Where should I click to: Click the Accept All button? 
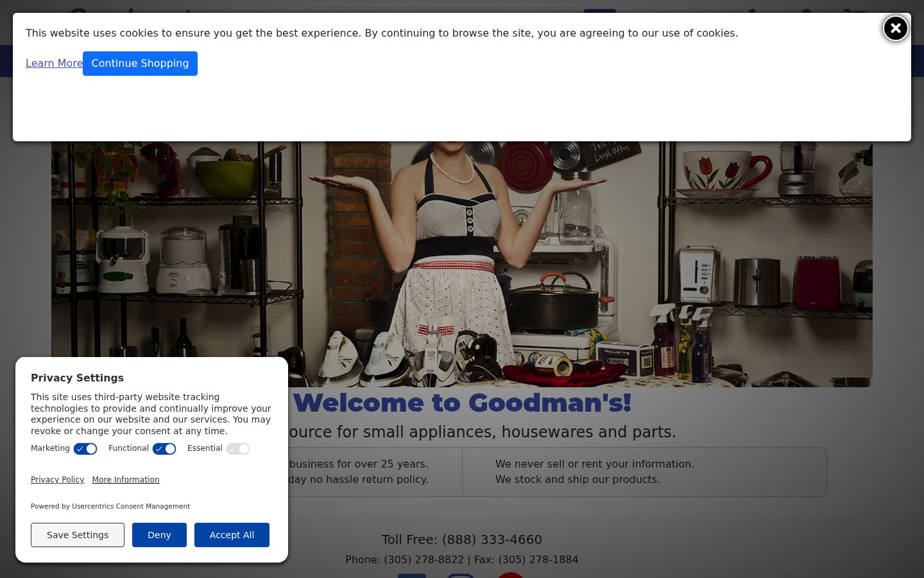tap(232, 535)
